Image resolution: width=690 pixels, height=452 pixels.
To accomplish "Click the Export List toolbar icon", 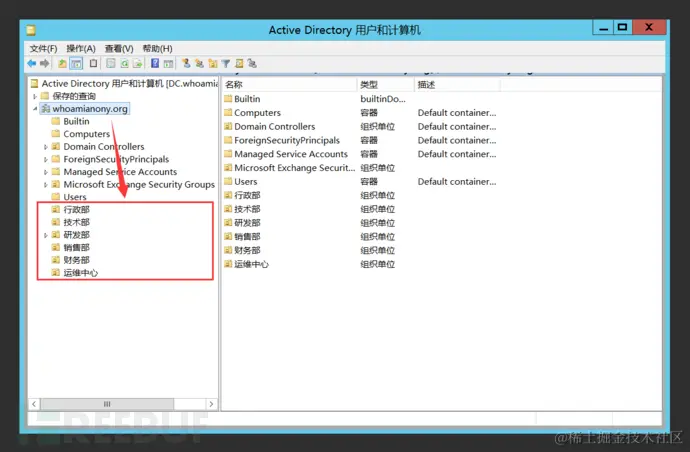I will click(138, 64).
